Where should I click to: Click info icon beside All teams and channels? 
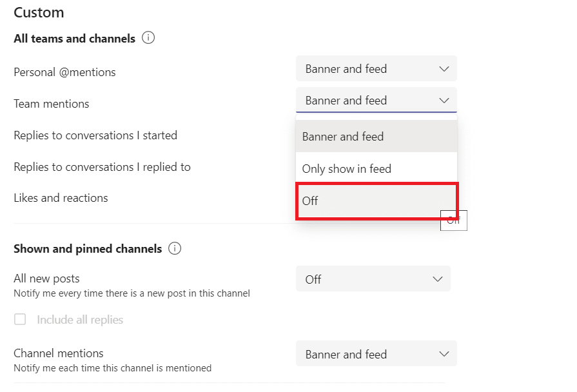tap(148, 38)
